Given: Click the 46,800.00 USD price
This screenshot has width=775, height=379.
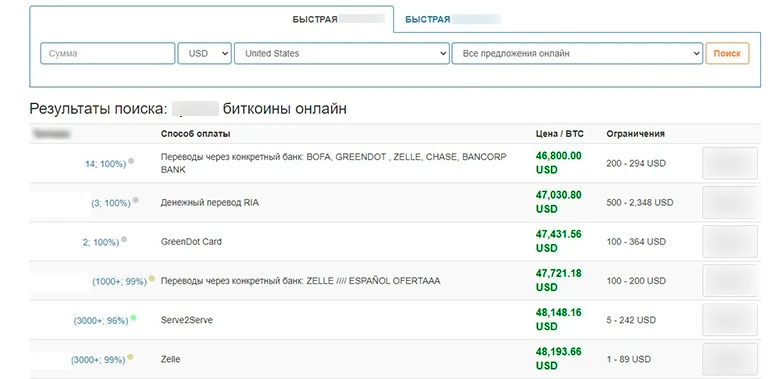Looking at the screenshot, I should [559, 163].
